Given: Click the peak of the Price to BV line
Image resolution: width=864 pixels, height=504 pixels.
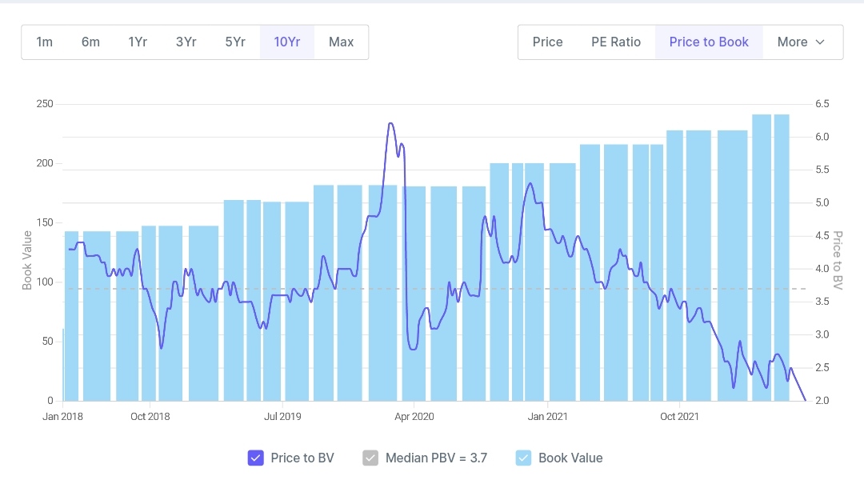Looking at the screenshot, I should coord(390,123).
